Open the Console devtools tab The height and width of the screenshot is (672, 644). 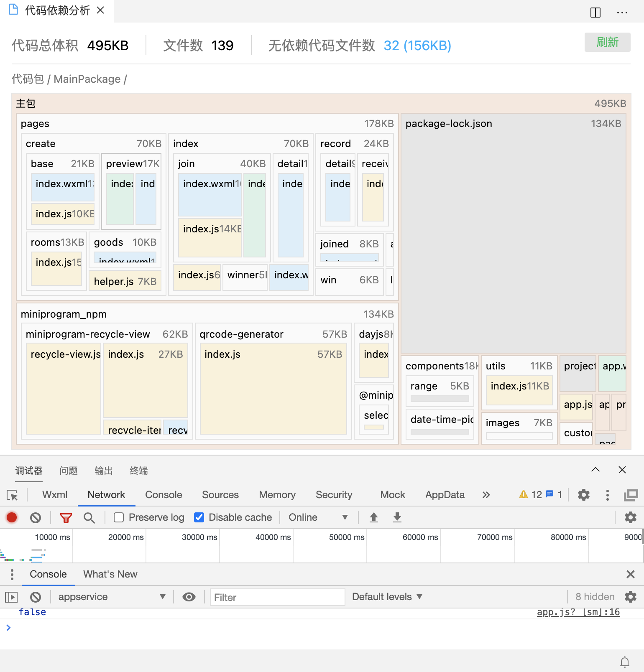164,495
